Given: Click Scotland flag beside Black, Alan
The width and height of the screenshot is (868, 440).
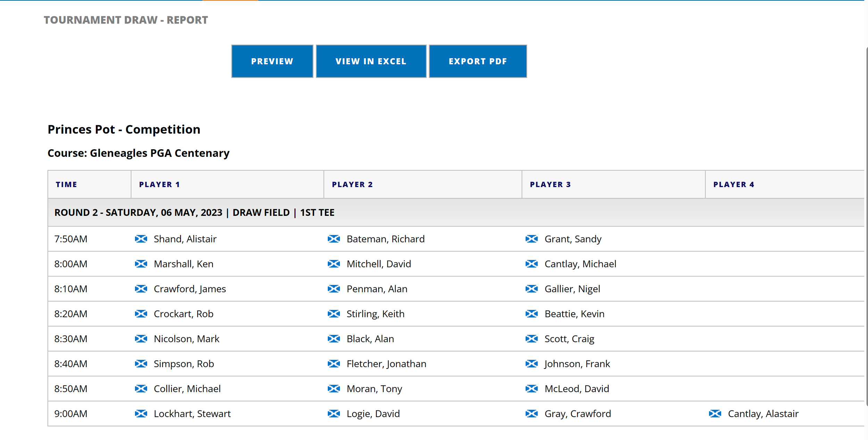Looking at the screenshot, I should [x=334, y=339].
